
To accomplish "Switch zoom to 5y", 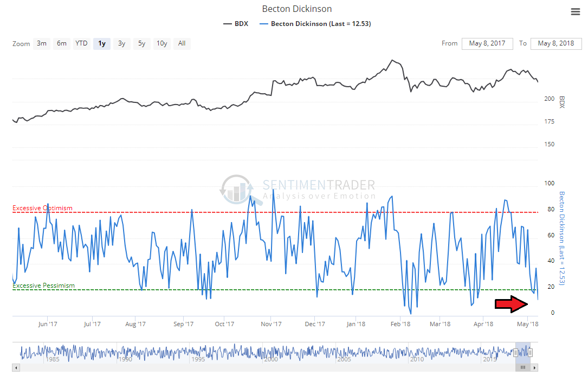I will pos(141,43).
